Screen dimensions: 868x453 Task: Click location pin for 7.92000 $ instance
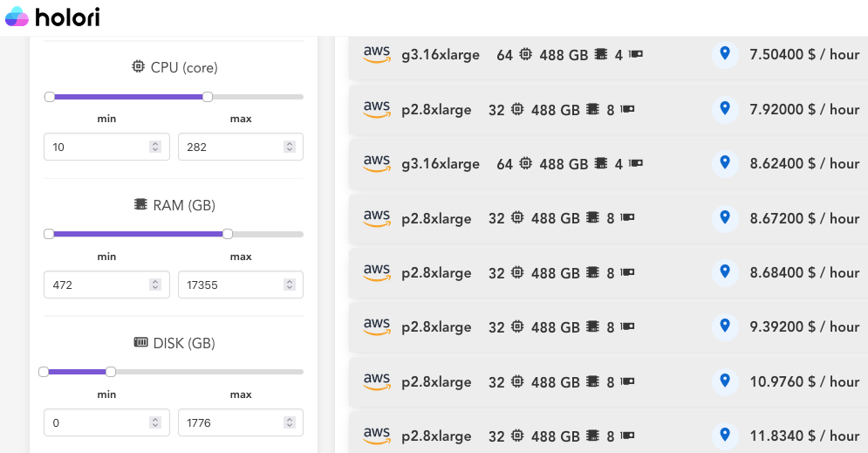click(724, 109)
